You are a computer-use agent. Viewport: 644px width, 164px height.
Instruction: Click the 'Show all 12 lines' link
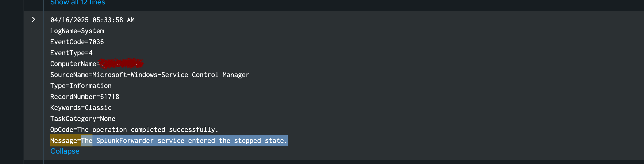pos(77,2)
